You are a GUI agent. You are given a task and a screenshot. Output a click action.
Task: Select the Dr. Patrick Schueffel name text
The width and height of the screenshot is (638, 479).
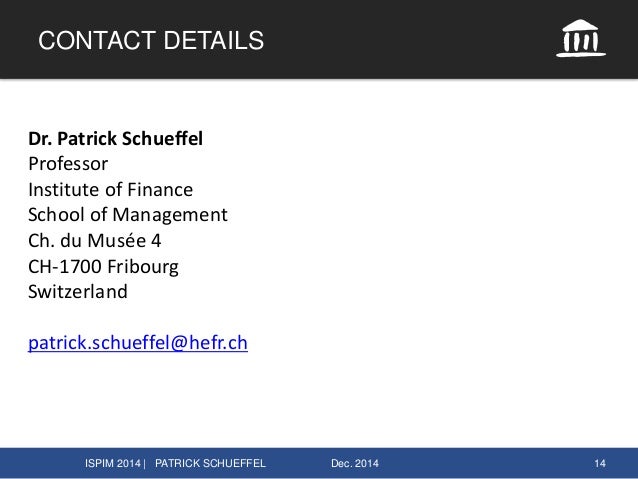115,138
